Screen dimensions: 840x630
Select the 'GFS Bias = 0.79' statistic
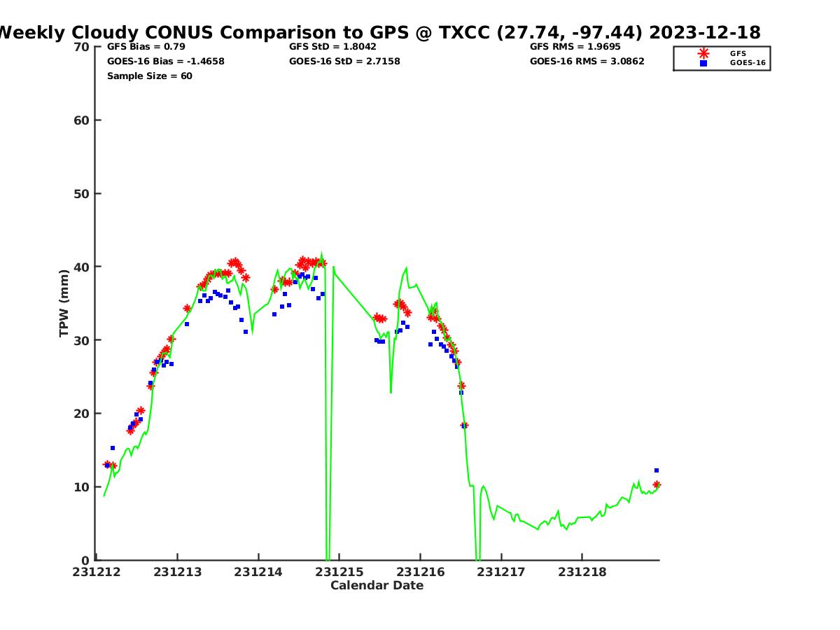click(146, 47)
